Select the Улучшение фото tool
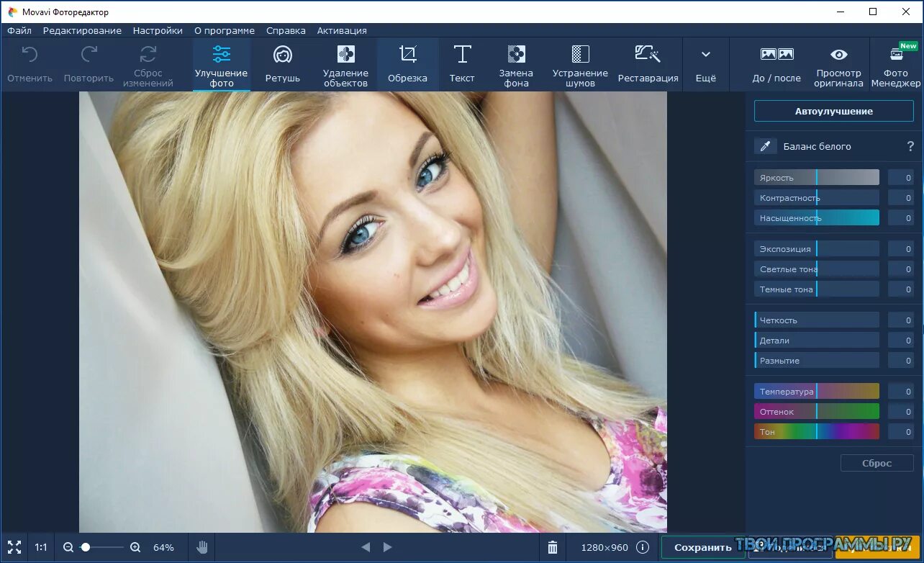Viewport: 924px width, 563px height. pyautogui.click(x=221, y=64)
